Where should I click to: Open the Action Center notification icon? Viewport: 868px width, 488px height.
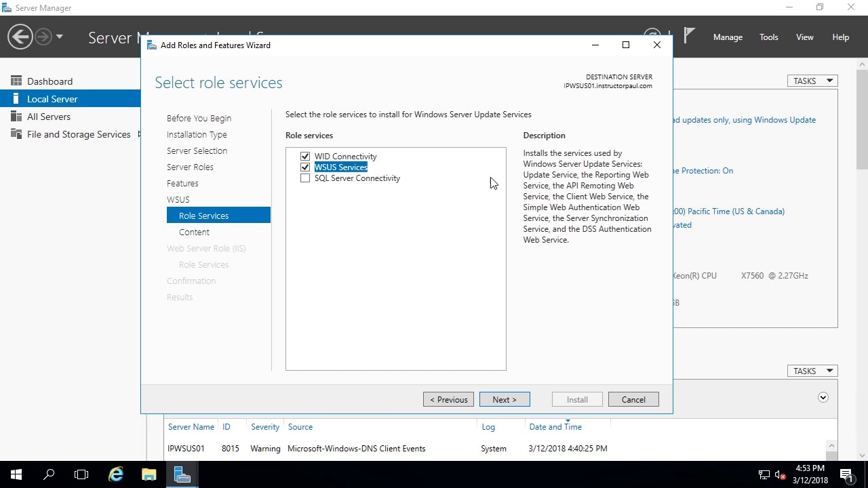point(847,474)
